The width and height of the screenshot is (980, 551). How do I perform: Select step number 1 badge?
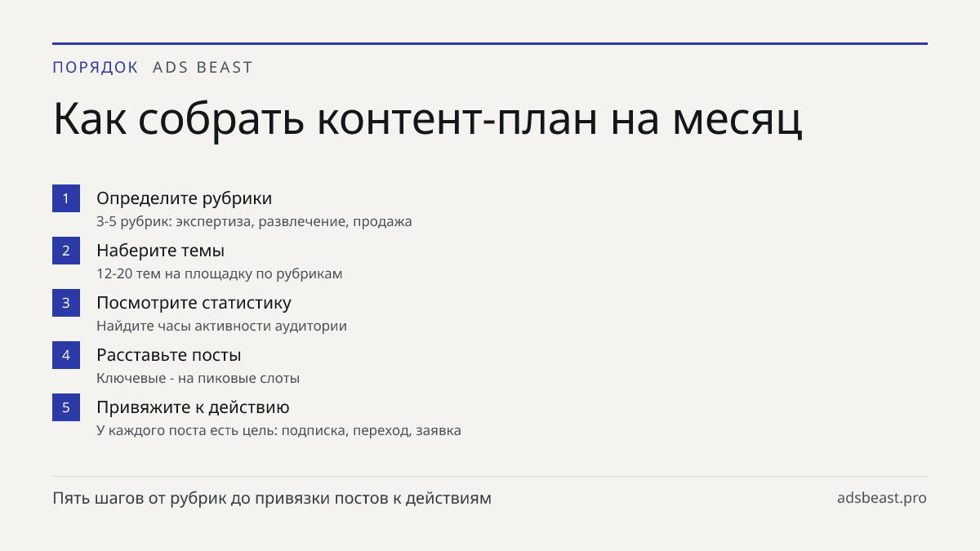tap(66, 198)
